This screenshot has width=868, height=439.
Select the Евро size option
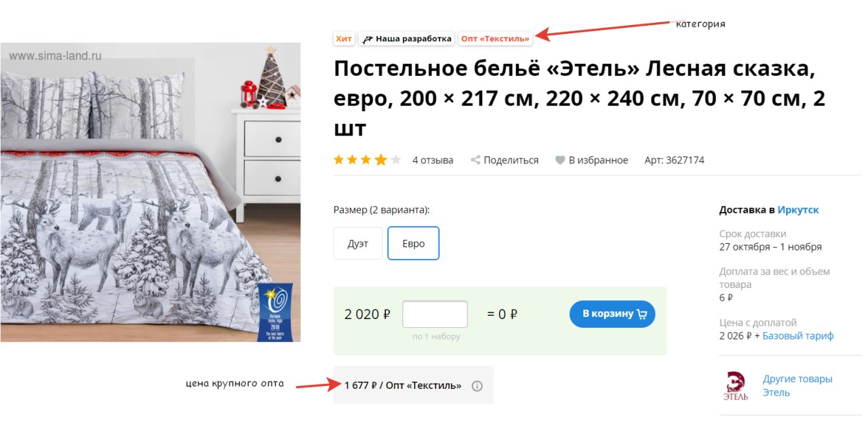coord(414,243)
